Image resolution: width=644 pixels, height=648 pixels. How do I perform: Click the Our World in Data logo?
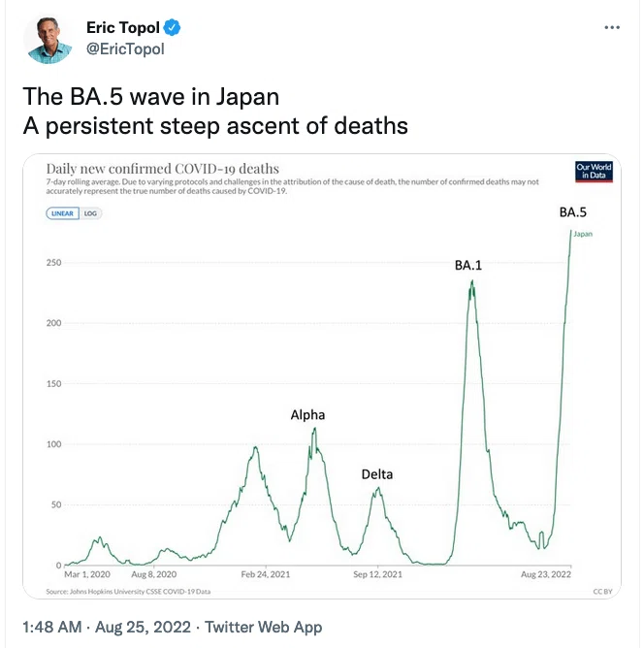coord(594,171)
